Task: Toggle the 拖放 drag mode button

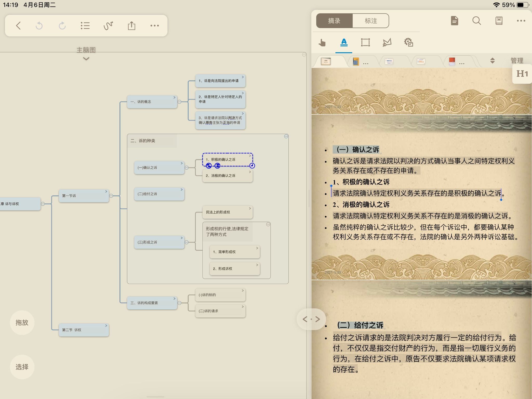Action: click(22, 323)
